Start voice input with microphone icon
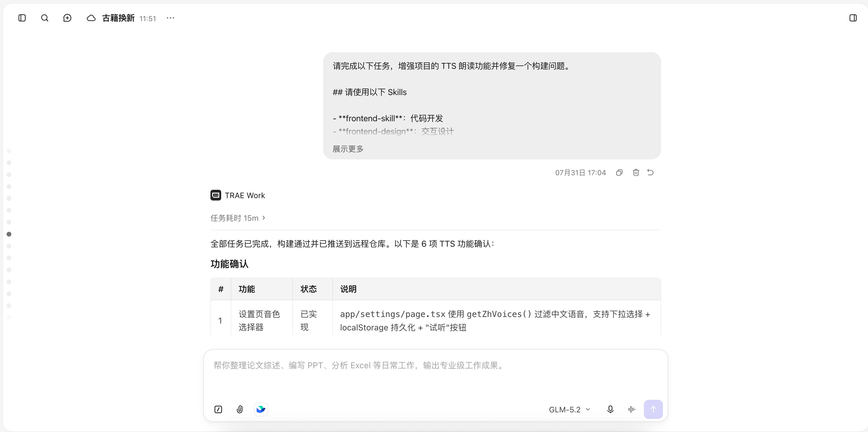This screenshot has height=432, width=868. (x=610, y=409)
